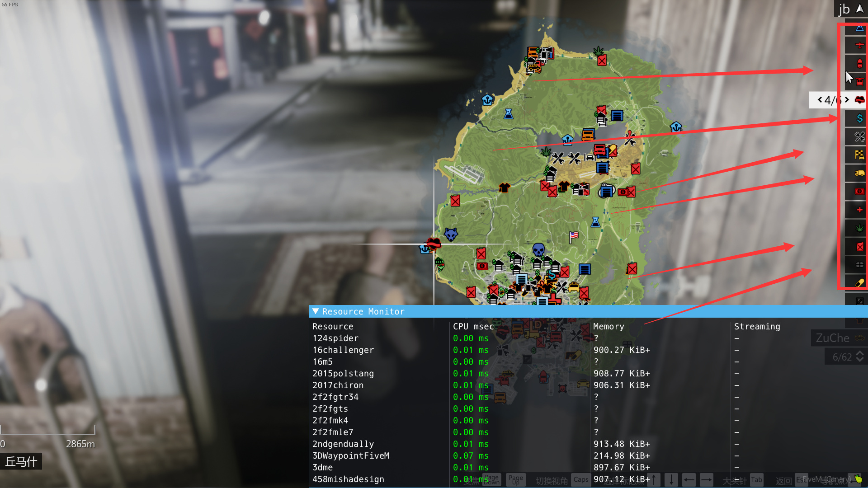Click the up arrow key hint

654,479
